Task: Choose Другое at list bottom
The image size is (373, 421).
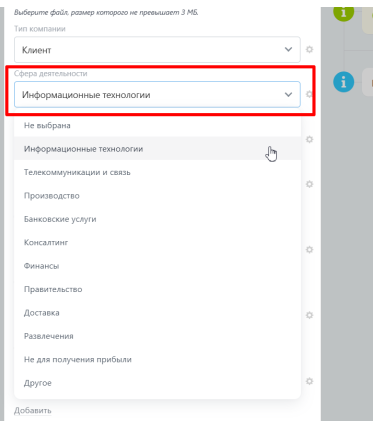Action: pyautogui.click(x=157, y=383)
